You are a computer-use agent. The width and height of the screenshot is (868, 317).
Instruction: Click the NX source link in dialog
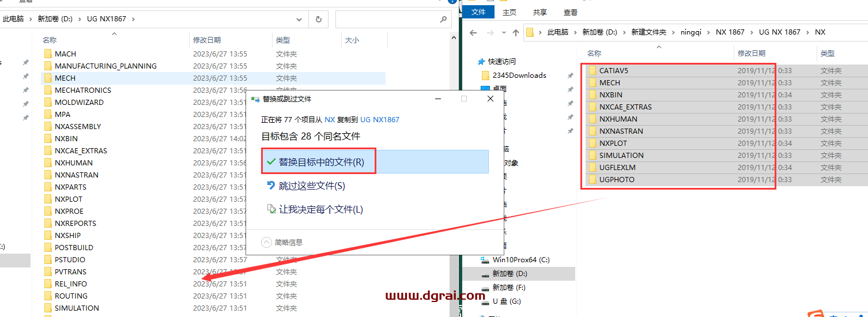click(330, 120)
